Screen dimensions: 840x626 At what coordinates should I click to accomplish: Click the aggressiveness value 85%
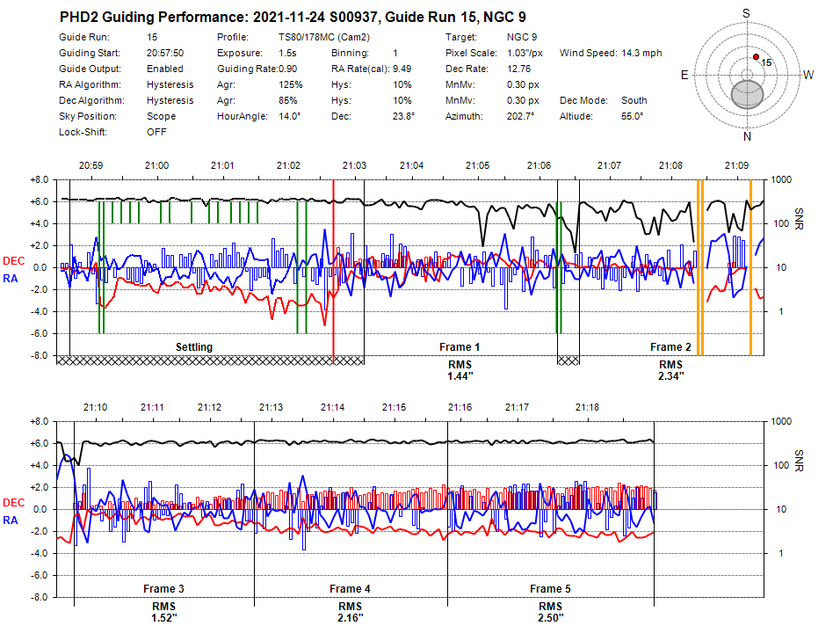pyautogui.click(x=287, y=100)
